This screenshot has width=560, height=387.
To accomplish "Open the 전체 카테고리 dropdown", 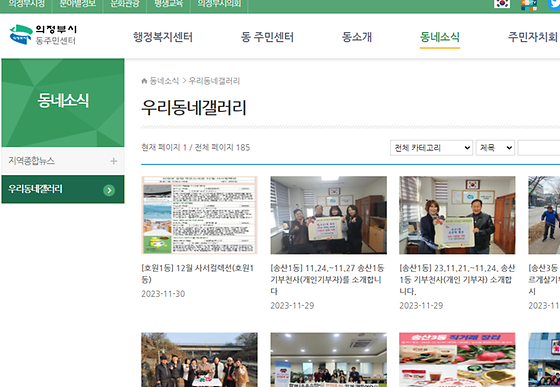I will 431,148.
